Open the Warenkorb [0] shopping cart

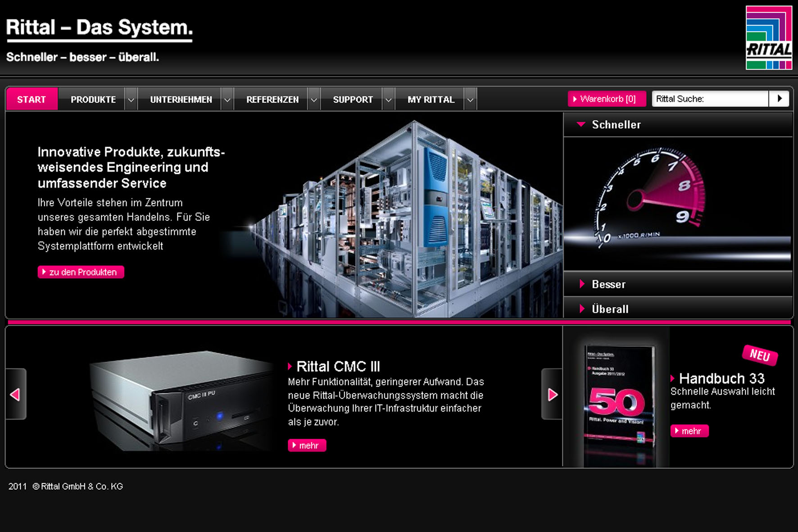pos(607,99)
